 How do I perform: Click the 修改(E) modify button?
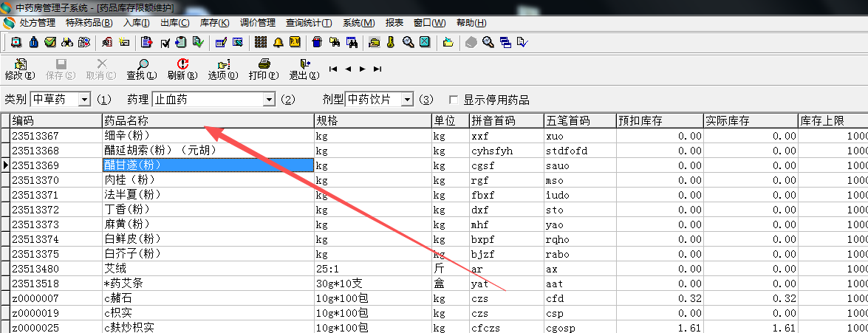tap(20, 69)
